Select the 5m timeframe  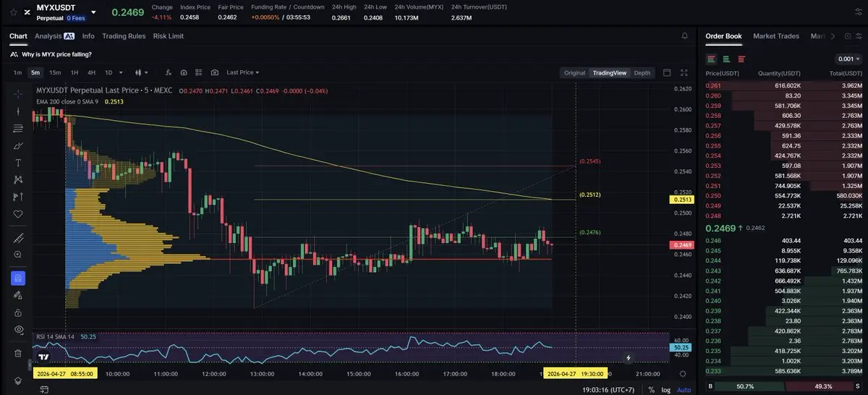coord(35,72)
